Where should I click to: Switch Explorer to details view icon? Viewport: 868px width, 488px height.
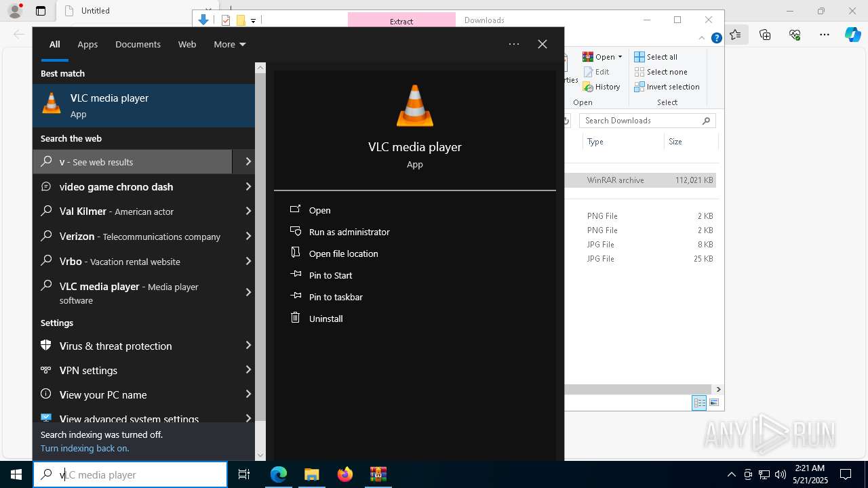699,403
